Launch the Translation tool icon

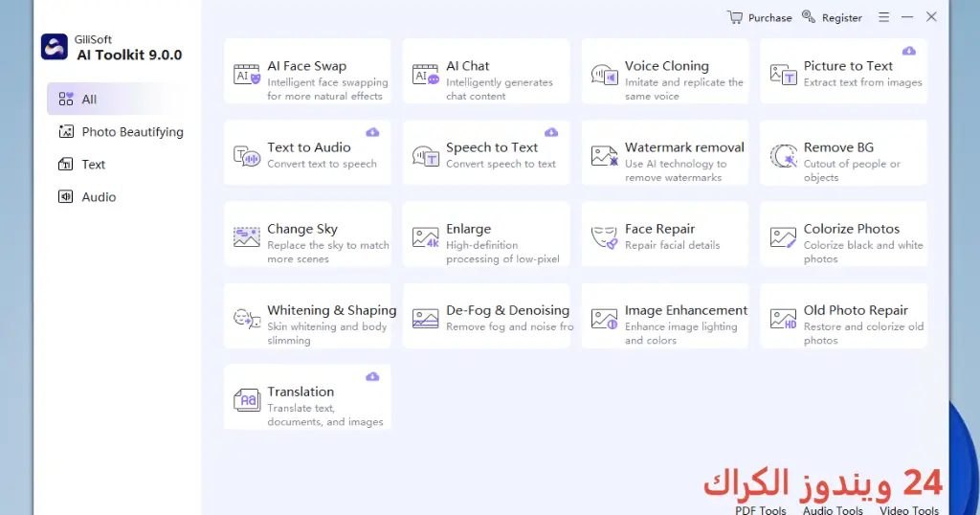click(247, 400)
